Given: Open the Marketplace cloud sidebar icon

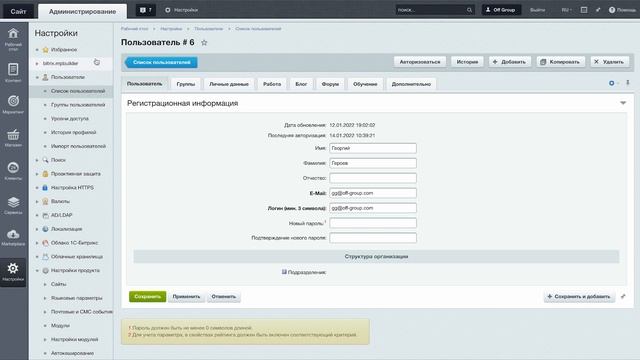Looking at the screenshot, I should (x=13, y=238).
